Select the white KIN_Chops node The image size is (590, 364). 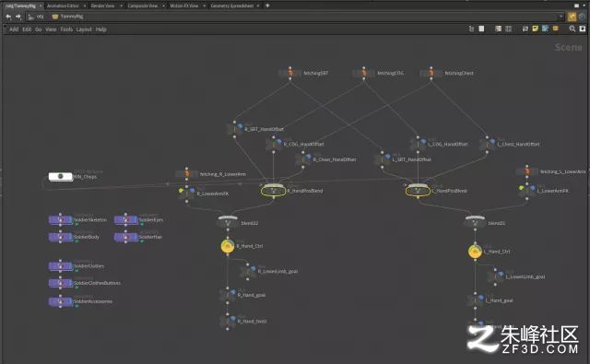click(60, 176)
